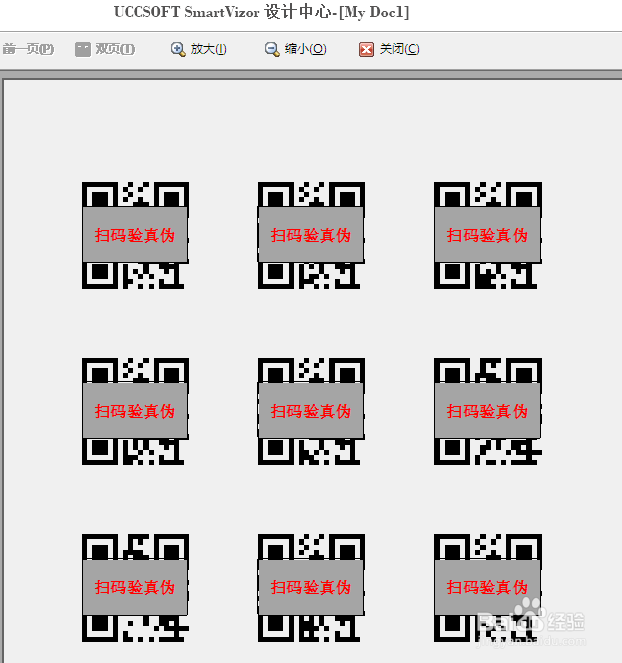
Task: Select the top-left QR code label
Action: (x=135, y=236)
